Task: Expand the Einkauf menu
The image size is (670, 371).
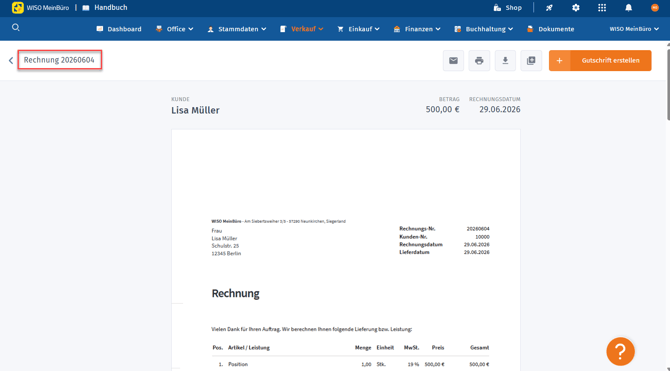Action: 359,29
